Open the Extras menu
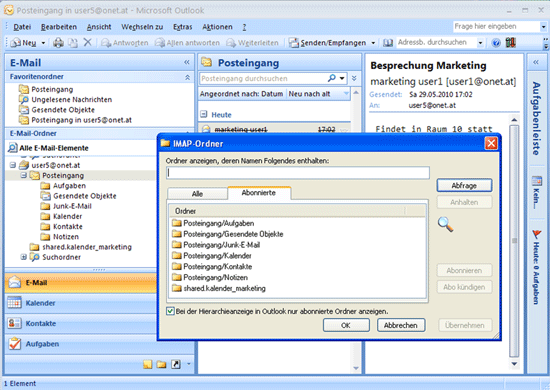 [x=182, y=27]
